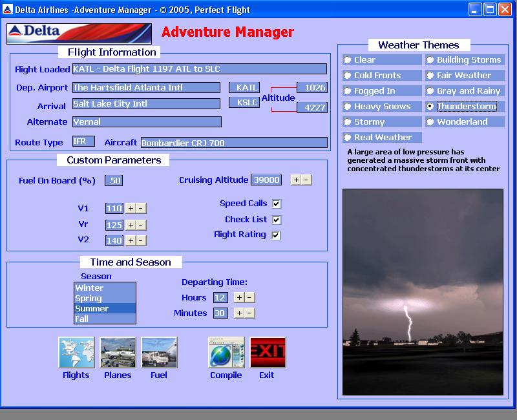The width and height of the screenshot is (517, 420).
Task: Click the red EXIT icon
Action: point(268,352)
